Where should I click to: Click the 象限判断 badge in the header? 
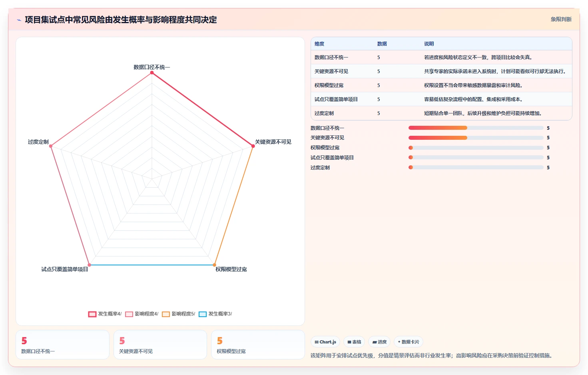coord(561,19)
